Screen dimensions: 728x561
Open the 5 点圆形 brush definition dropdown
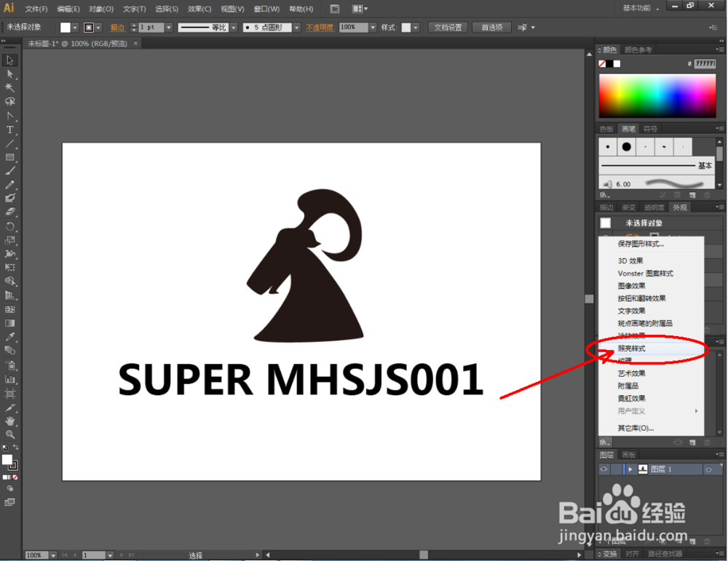297,28
